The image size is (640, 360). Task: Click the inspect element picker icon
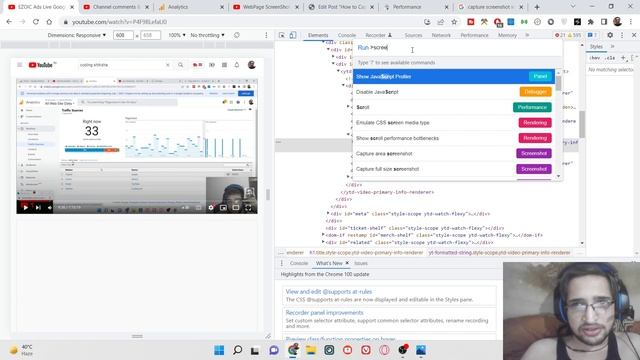pyautogui.click(x=282, y=36)
